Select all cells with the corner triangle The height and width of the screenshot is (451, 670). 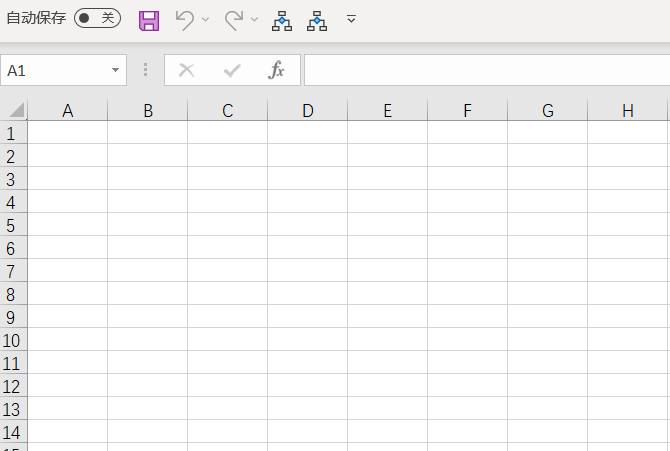tap(16, 110)
